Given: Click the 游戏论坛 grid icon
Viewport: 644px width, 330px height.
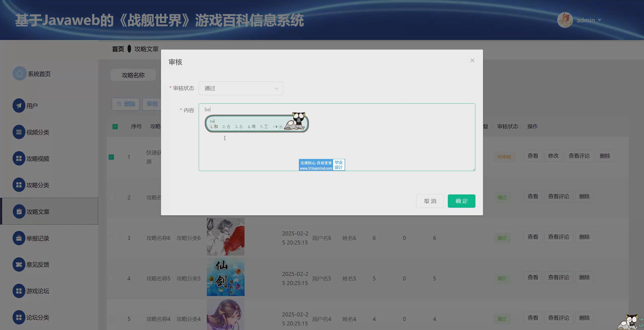Looking at the screenshot, I should 19,291.
